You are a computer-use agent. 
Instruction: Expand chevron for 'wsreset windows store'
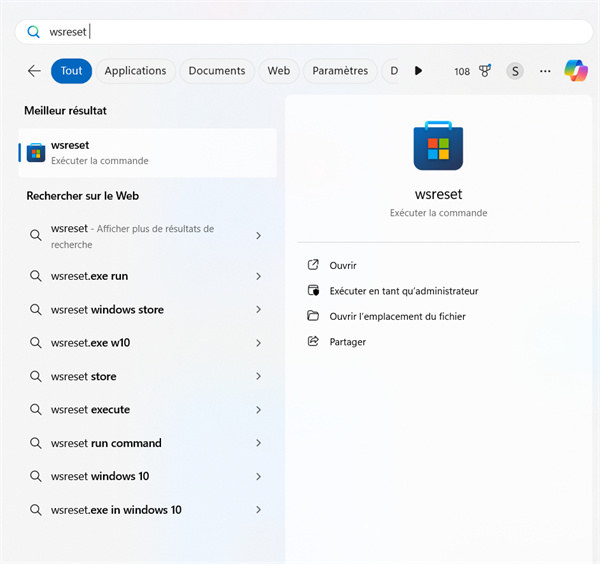(x=259, y=309)
